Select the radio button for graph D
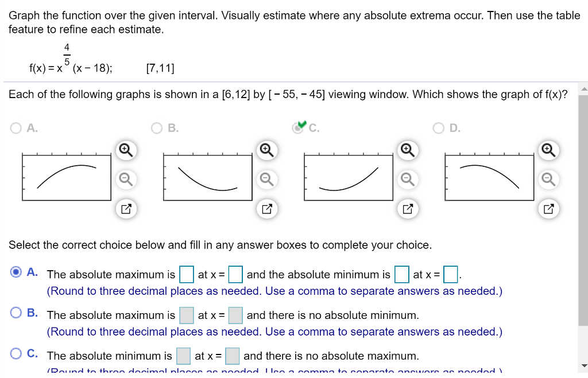 pyautogui.click(x=439, y=128)
